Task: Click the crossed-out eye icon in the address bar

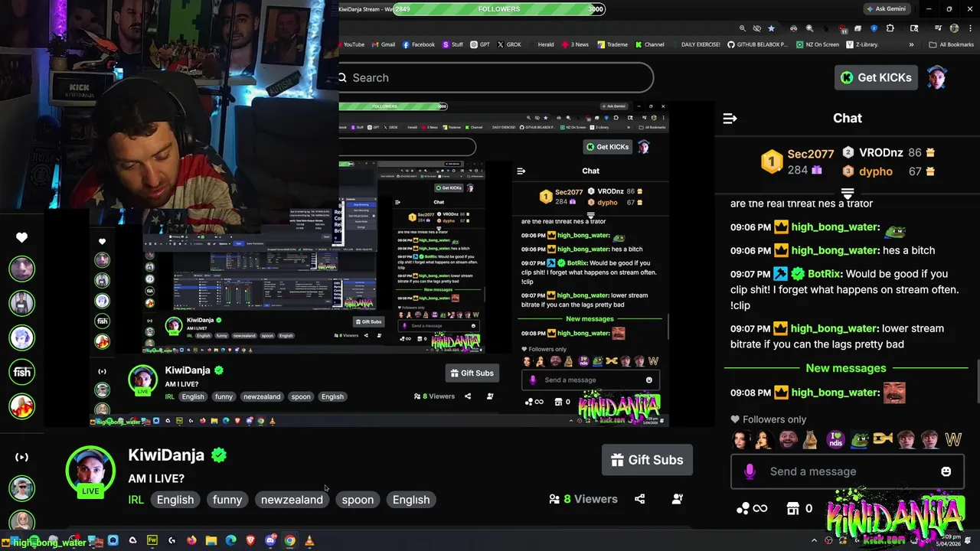Action: pyautogui.click(x=757, y=28)
